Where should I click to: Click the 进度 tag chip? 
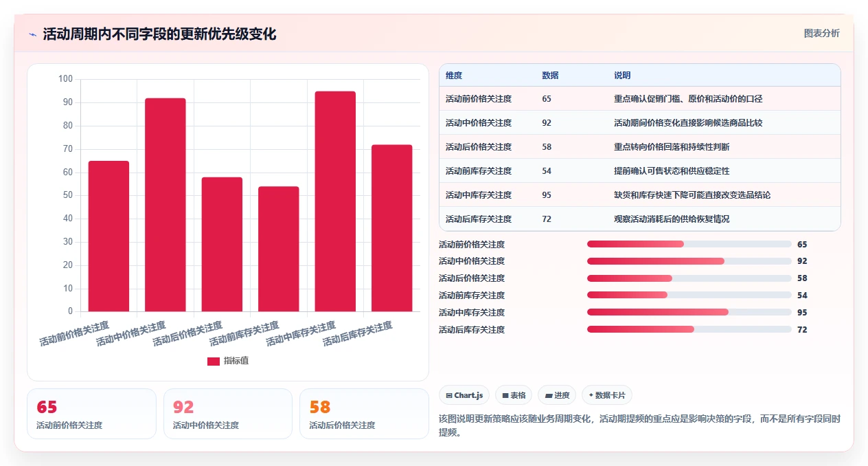point(557,395)
